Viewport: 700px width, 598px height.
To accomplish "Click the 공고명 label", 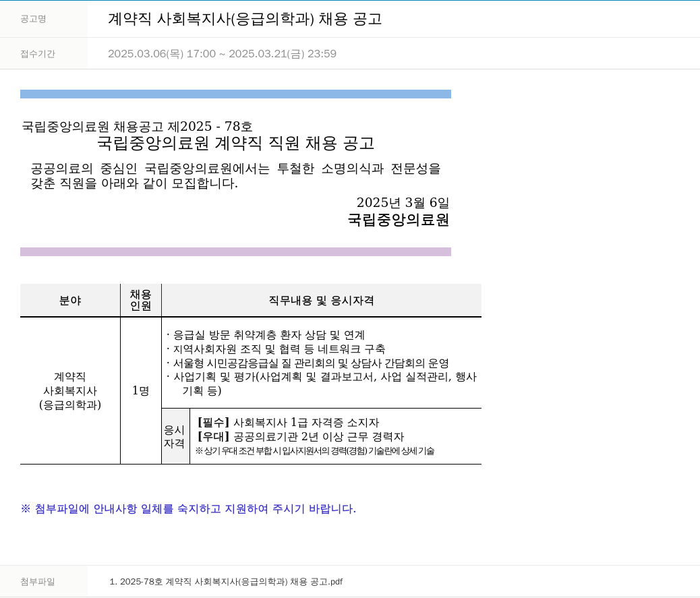I will pyautogui.click(x=34, y=19).
